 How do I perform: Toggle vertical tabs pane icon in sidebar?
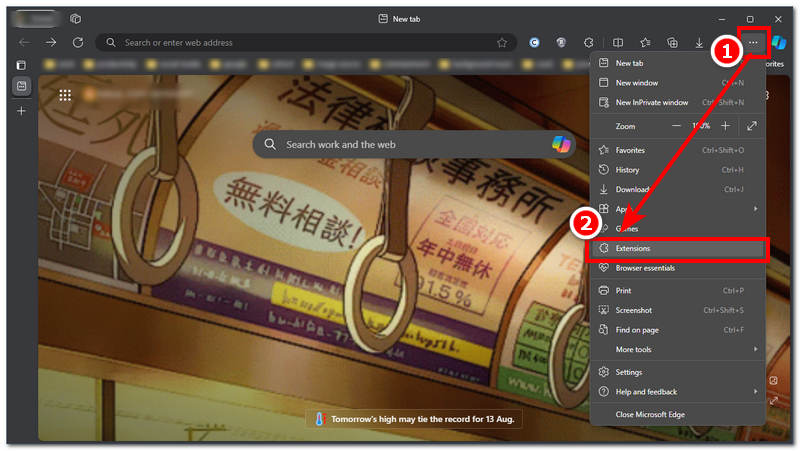pyautogui.click(x=21, y=65)
